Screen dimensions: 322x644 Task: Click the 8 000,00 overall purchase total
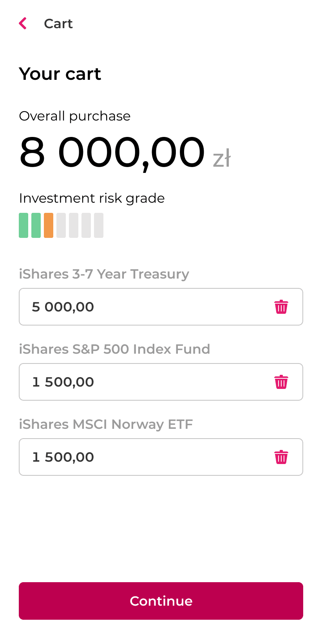click(112, 153)
